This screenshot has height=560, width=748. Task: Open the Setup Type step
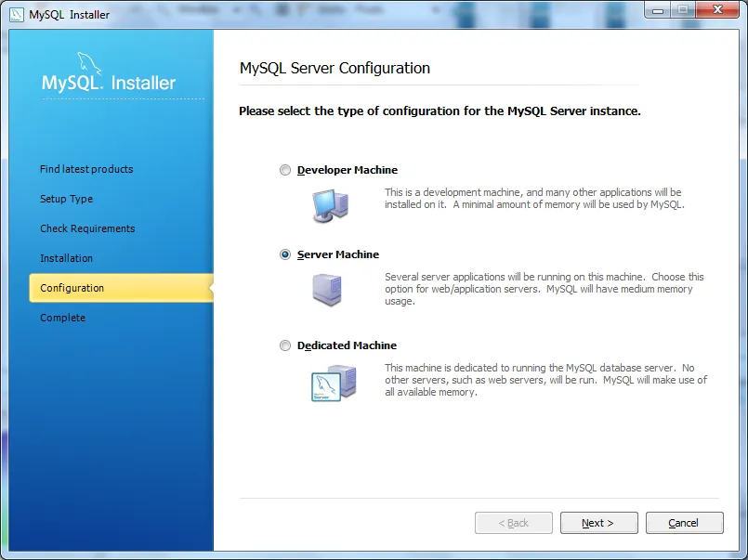[66, 199]
